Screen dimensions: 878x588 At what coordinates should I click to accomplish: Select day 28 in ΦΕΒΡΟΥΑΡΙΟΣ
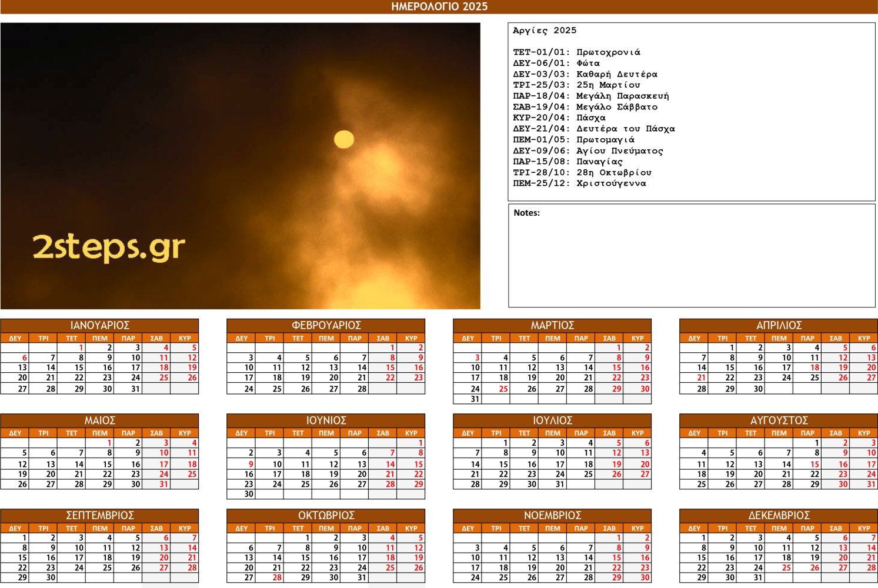[x=354, y=389]
